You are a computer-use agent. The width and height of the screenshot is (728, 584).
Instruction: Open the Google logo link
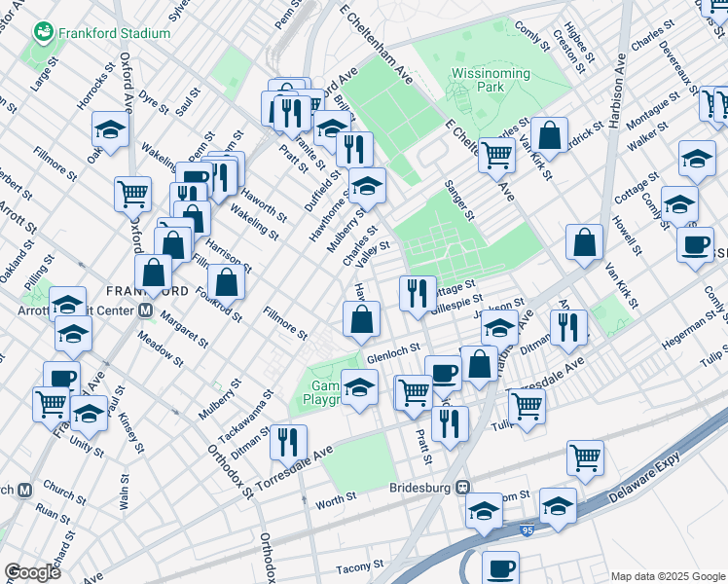tap(33, 573)
